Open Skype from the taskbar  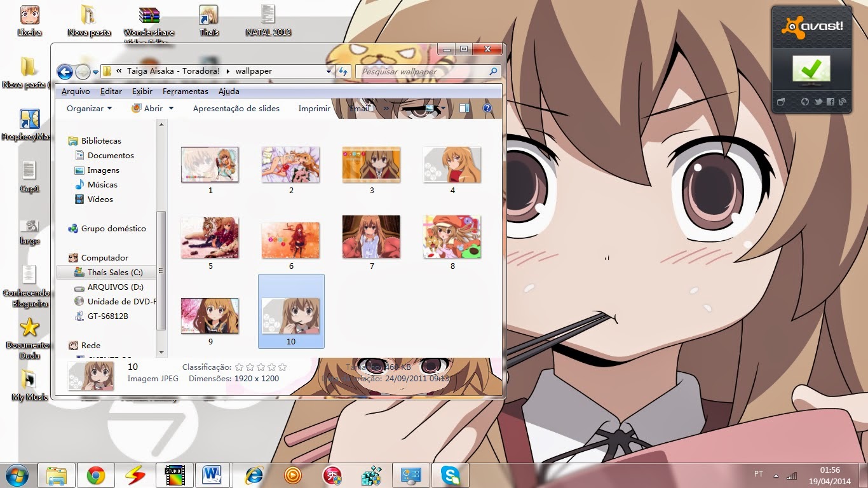point(451,475)
